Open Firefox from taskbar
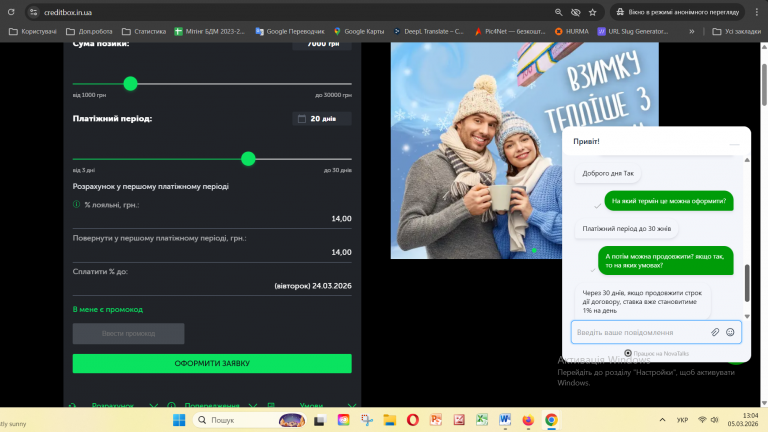 tap(528, 420)
